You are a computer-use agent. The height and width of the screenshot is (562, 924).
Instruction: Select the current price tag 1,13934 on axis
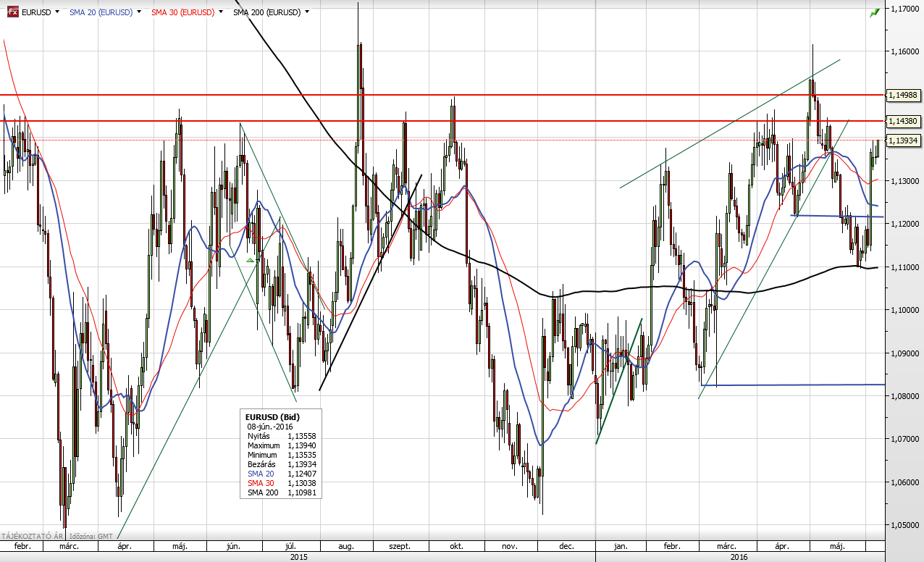coord(902,140)
